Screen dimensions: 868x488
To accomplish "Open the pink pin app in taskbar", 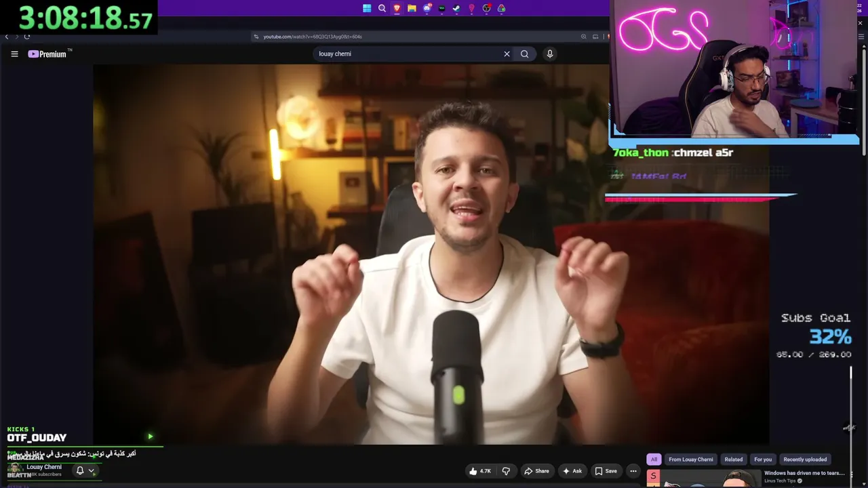I will (471, 8).
